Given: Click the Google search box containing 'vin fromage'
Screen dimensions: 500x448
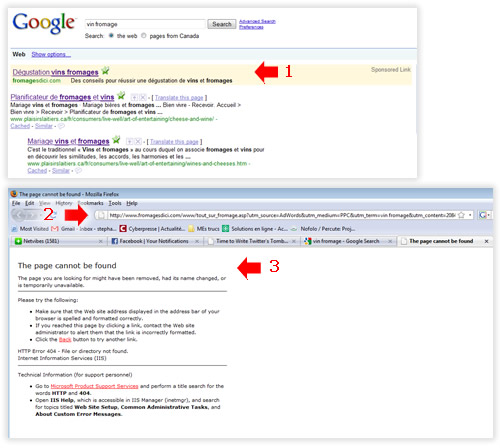Looking at the screenshot, I should 145,24.
